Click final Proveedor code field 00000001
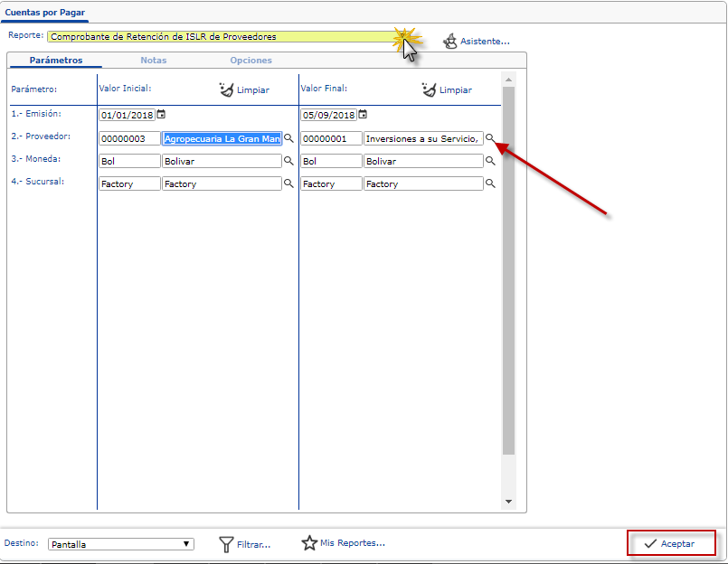 332,138
